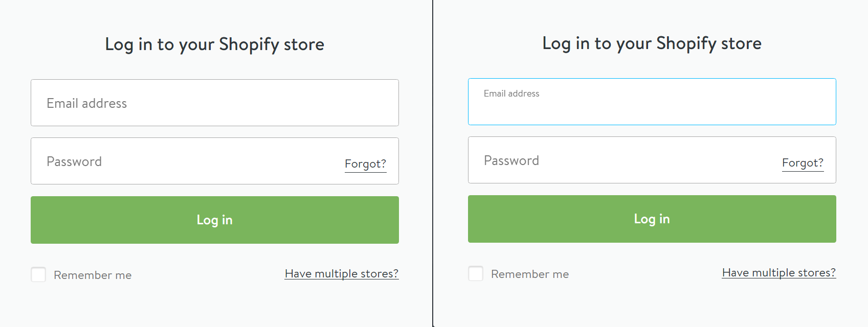
Task: Click the left 'Log in to your Shopify store' heading
Action: click(x=215, y=44)
